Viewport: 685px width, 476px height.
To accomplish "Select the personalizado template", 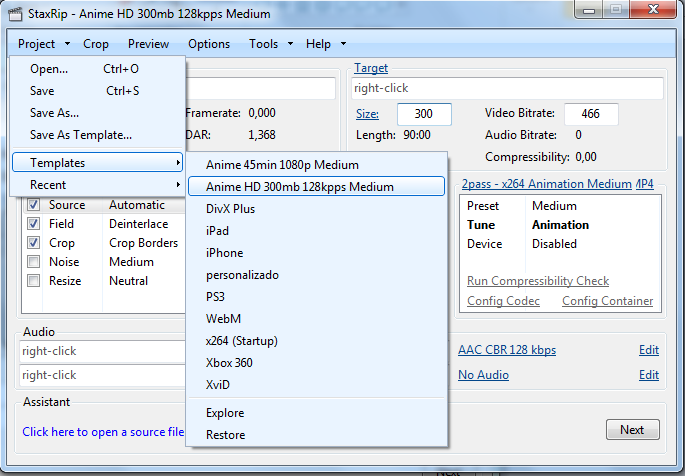I will click(x=316, y=275).
